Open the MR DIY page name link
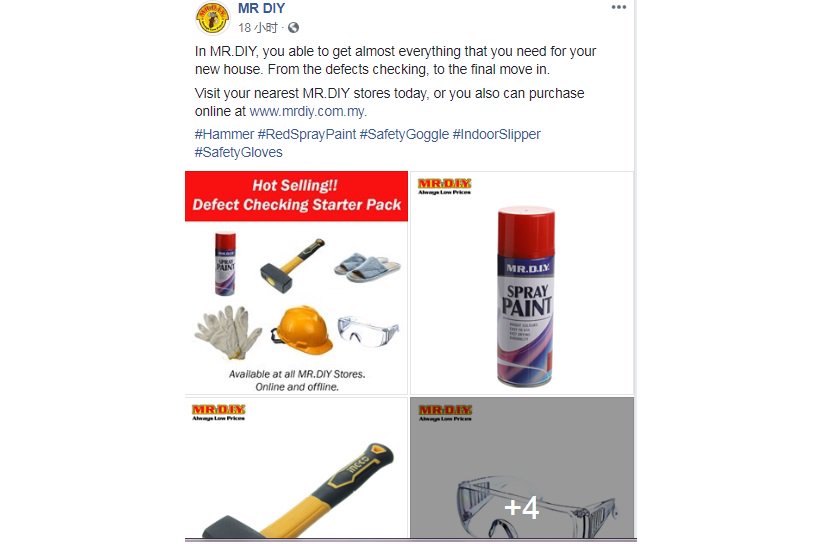Screen dimensions: 819x544 tap(261, 8)
